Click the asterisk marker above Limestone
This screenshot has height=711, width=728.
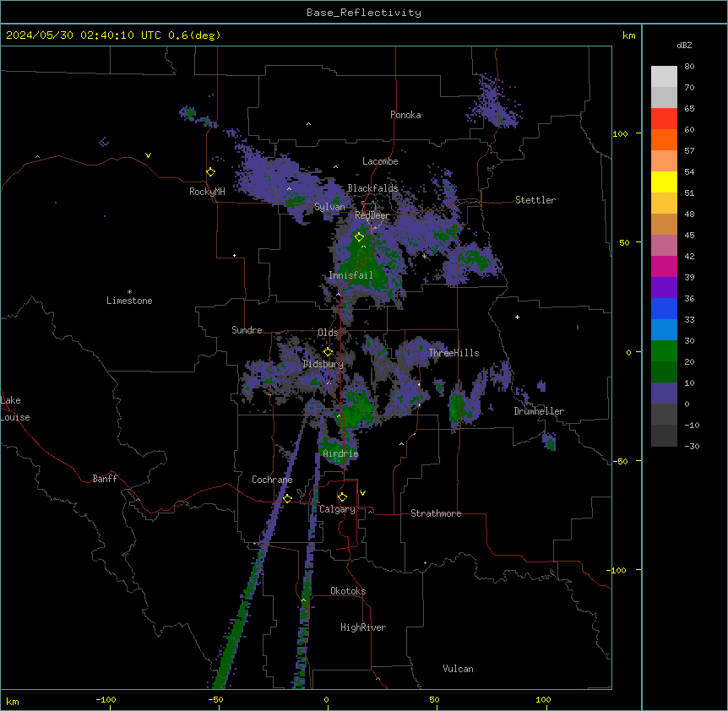tap(129, 292)
